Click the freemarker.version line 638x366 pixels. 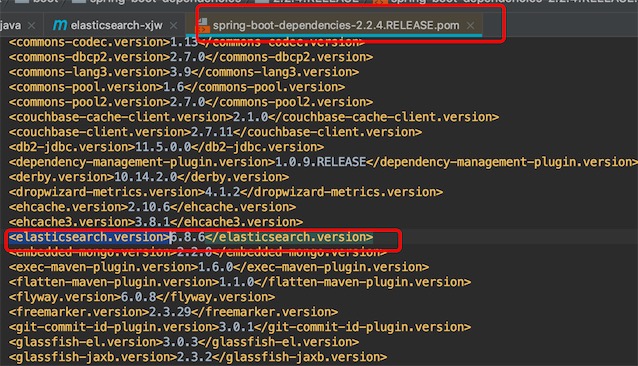[173, 312]
